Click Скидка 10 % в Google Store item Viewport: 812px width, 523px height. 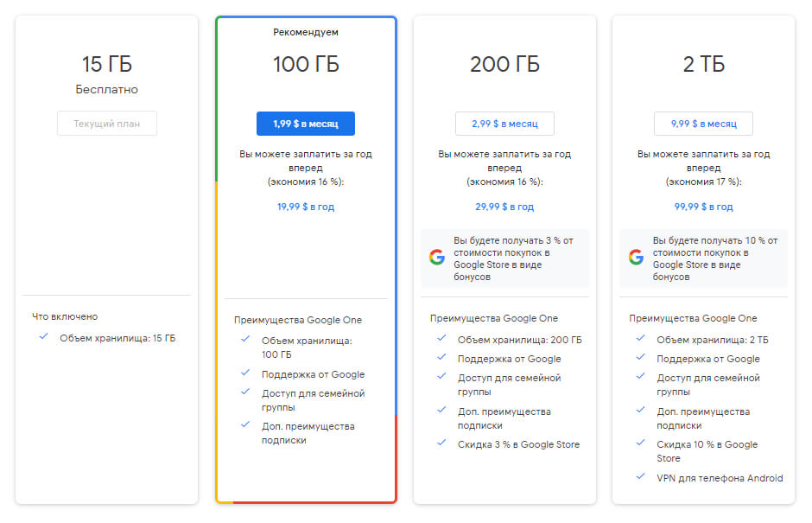pyautogui.click(x=707, y=450)
